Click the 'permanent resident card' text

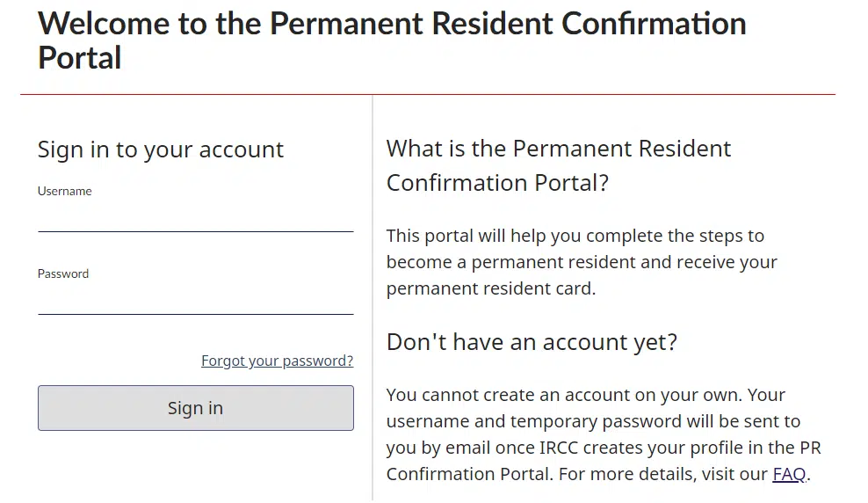pyautogui.click(x=490, y=288)
